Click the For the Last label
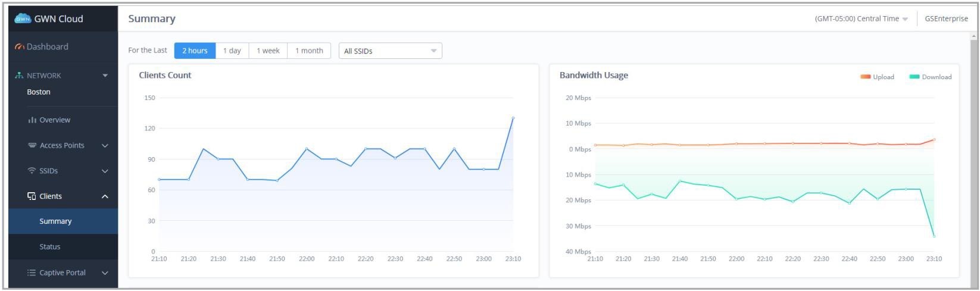This screenshot has width=980, height=291. pos(148,51)
